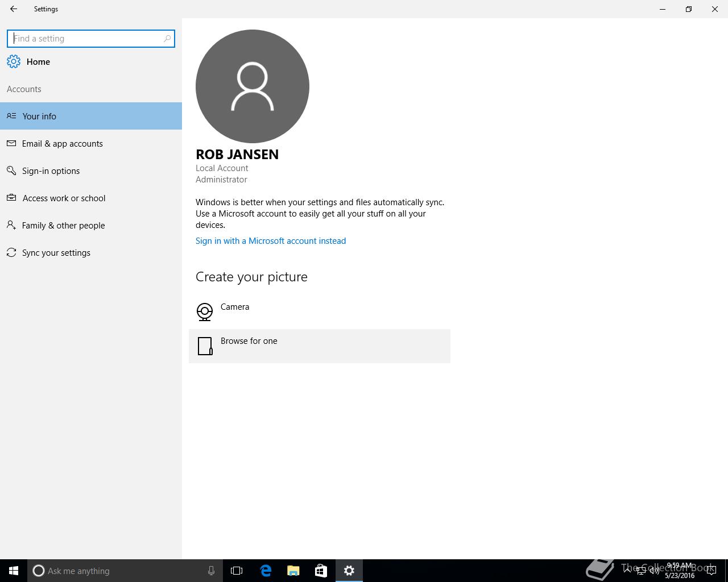Screen dimensions: 728x582
Task: Open Access work or school
Action: [x=91, y=198]
